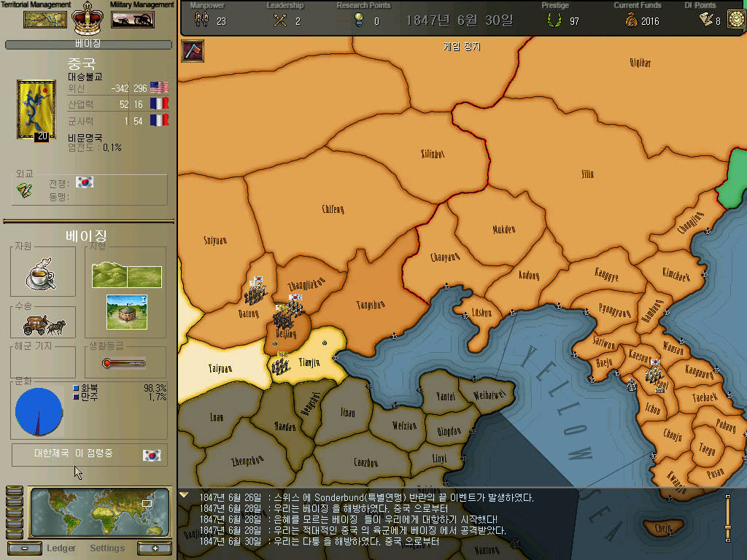Click the Current Funds money bag icon

[631, 21]
